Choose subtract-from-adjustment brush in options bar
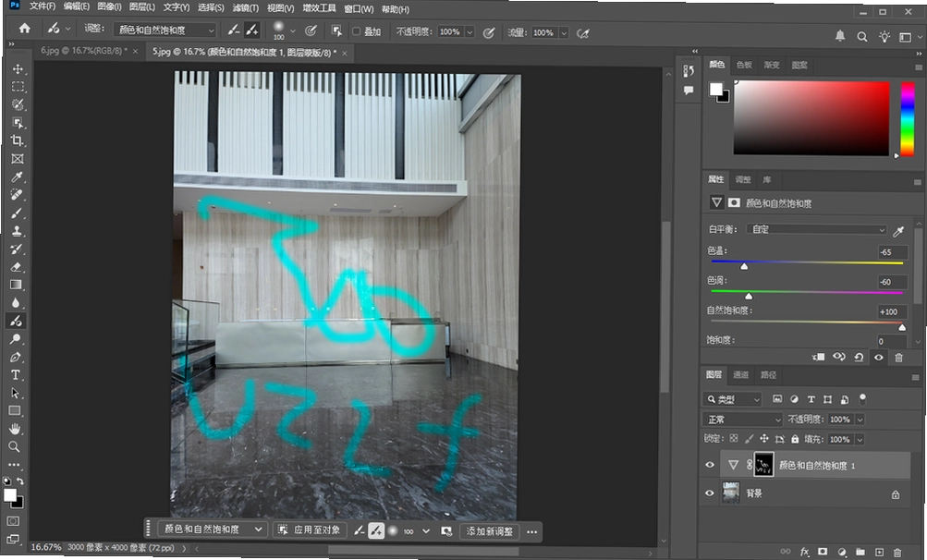This screenshot has width=927, height=560. (234, 30)
